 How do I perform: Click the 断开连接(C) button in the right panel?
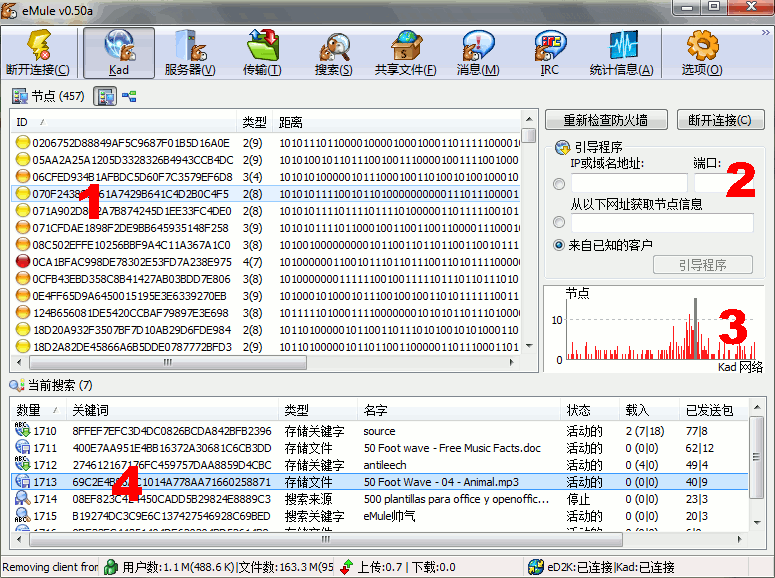[x=720, y=120]
